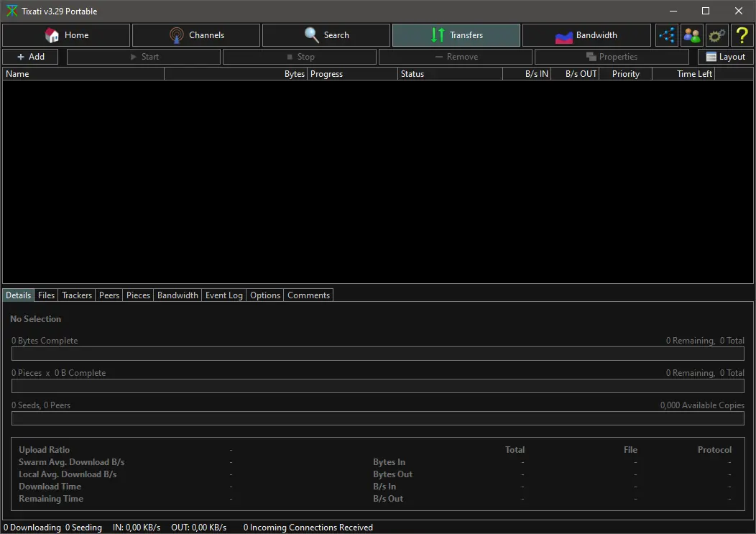Screen dimensions: 756x534
Task: Click the Seeds and Peers availability bar
Action: (377, 418)
